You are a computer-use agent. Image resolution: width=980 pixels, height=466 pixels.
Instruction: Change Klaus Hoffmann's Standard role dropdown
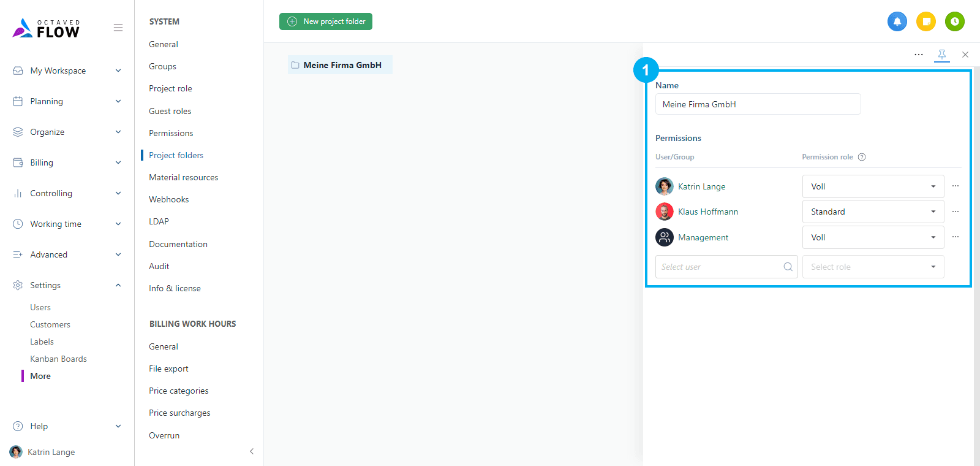(x=873, y=212)
